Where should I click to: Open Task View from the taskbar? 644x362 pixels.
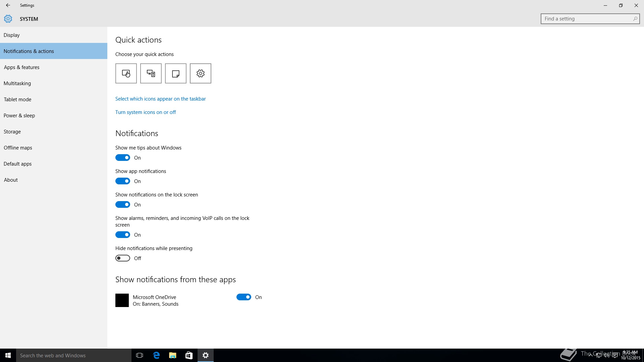click(140, 355)
